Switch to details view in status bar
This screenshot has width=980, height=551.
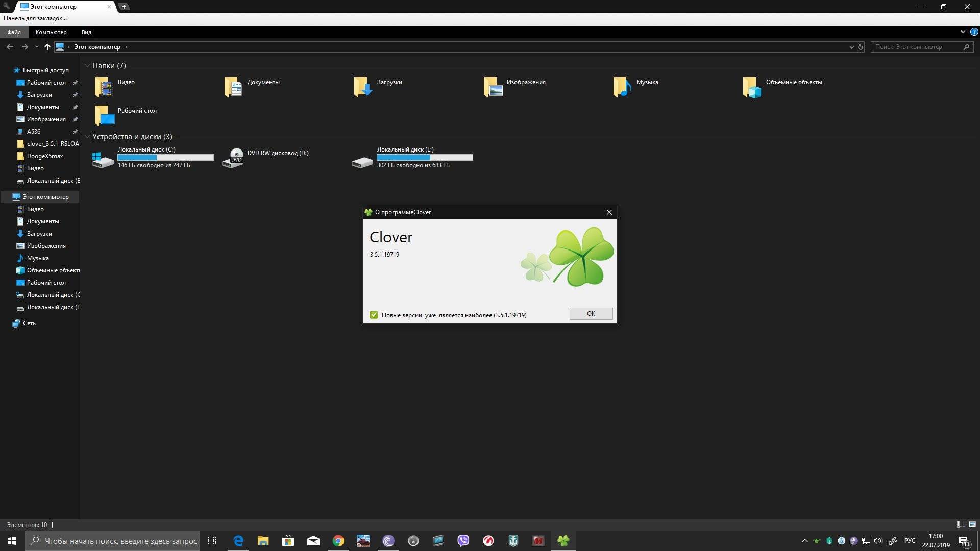961,524
